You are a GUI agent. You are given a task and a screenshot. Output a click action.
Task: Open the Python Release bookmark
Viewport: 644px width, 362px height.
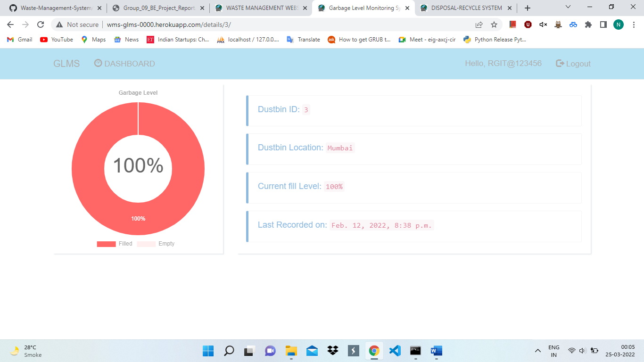495,40
